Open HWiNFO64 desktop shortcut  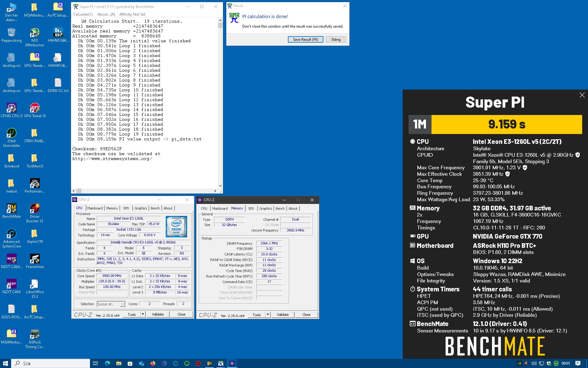pyautogui.click(x=58, y=35)
